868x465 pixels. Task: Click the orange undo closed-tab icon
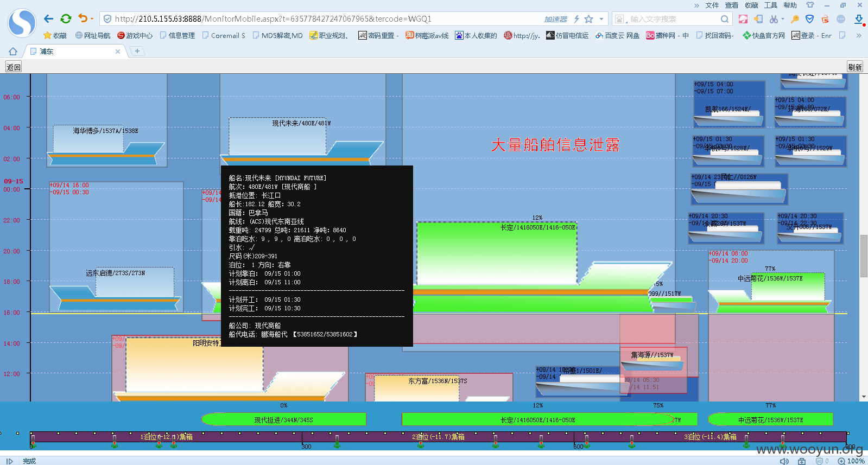coord(83,18)
